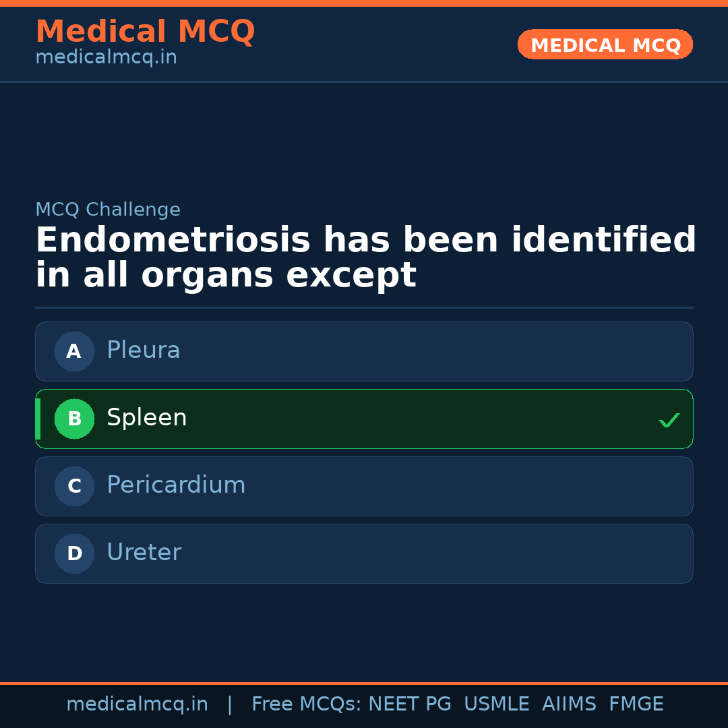
Task: Click the letter C option circle
Action: [74, 486]
